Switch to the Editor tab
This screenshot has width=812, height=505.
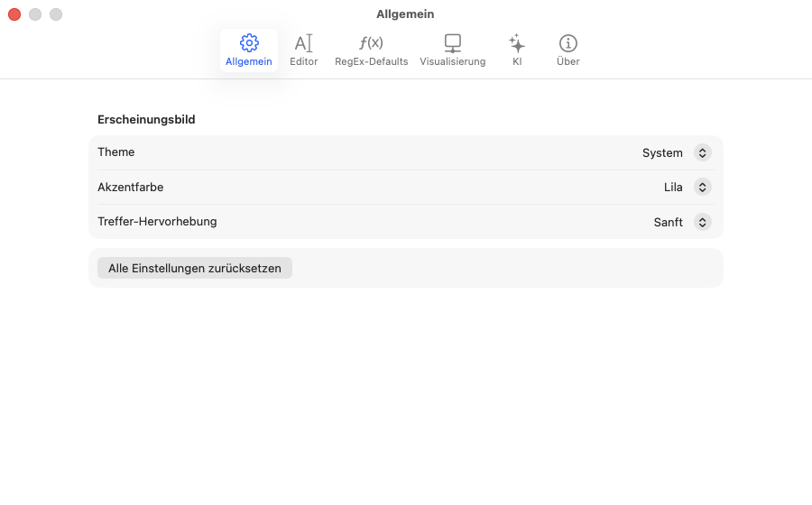click(303, 50)
